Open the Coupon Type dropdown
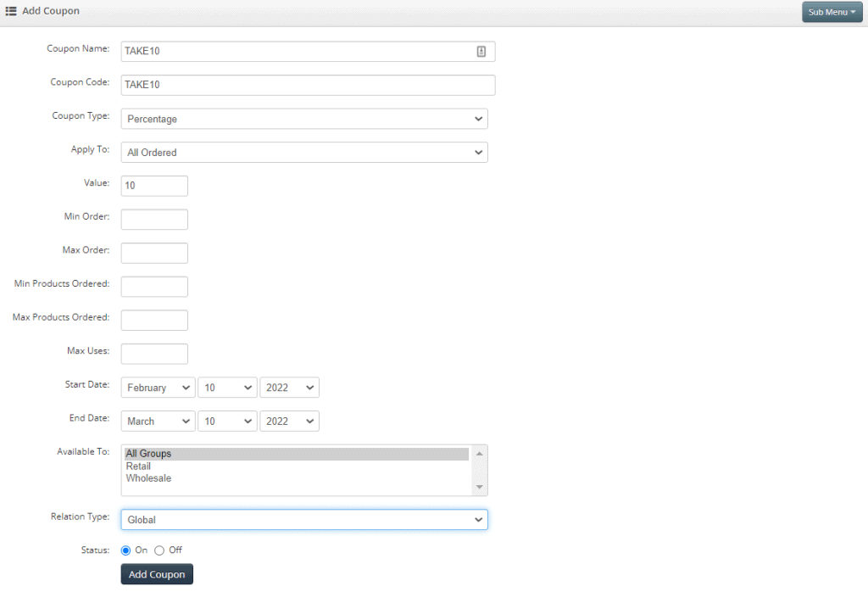Image resolution: width=868 pixels, height=592 pixels. (304, 119)
